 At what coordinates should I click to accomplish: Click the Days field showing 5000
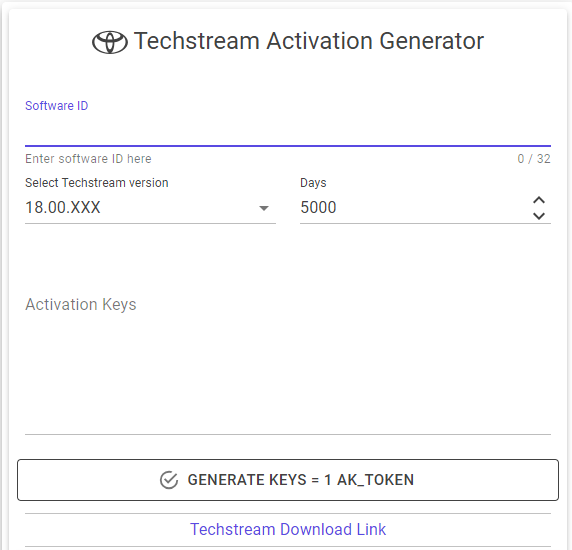415,208
